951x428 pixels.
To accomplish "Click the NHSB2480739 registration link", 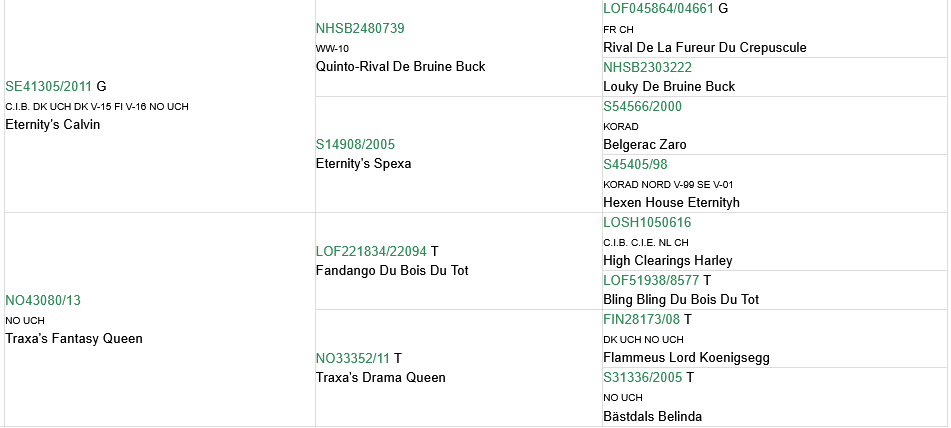I will pos(360,29).
